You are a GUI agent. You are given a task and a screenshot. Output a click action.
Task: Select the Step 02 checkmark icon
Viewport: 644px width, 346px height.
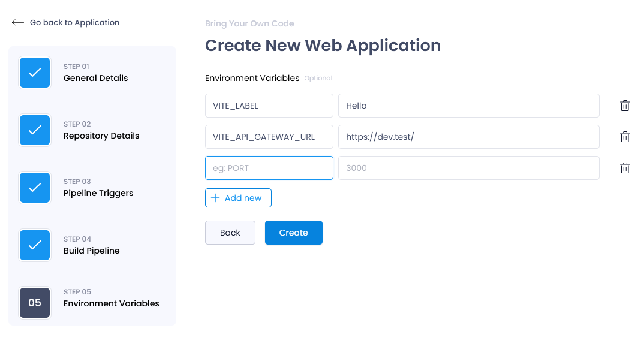(35, 130)
